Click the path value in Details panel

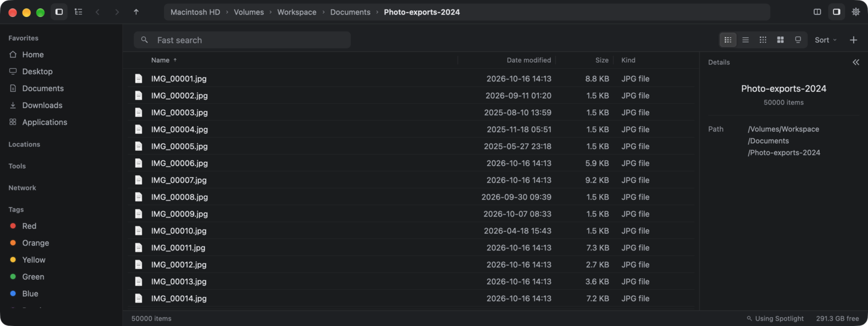coord(784,141)
